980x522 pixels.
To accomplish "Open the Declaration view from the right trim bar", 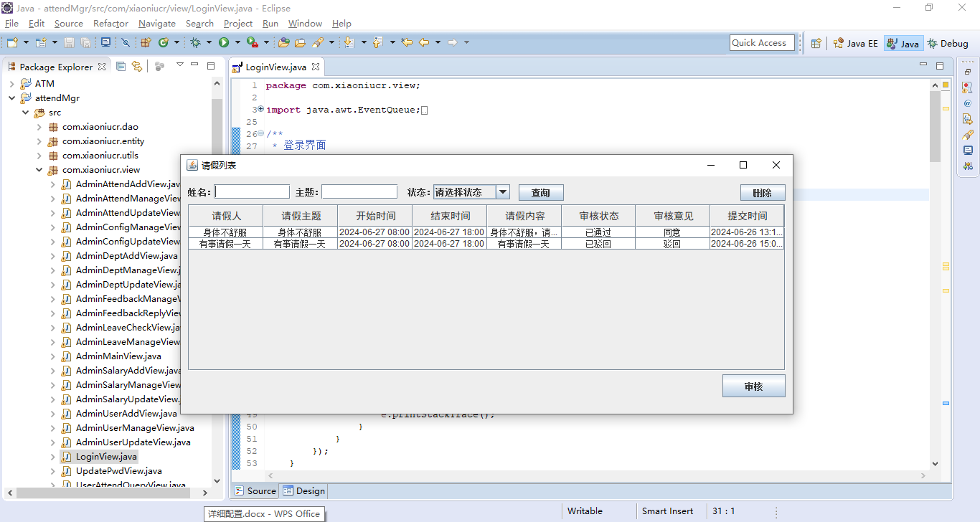I will point(968,119).
